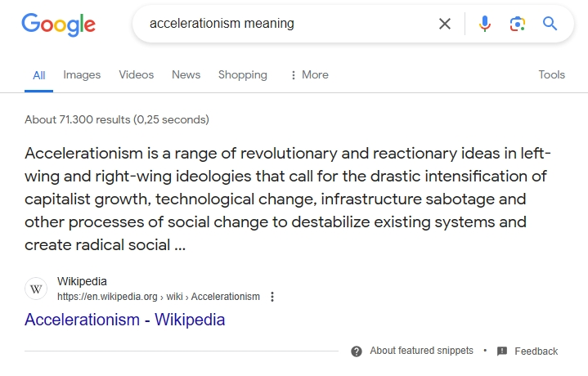Expand the More search categories menu
588x376 pixels.
(x=309, y=74)
